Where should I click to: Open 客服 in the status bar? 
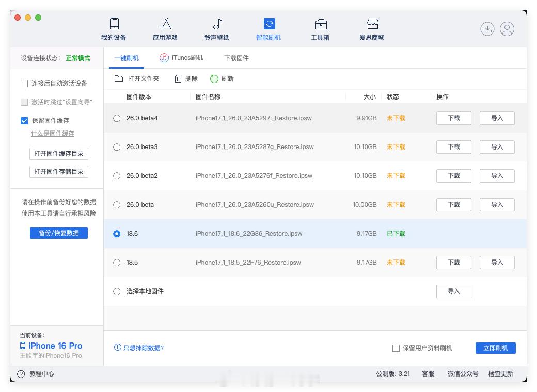point(428,374)
